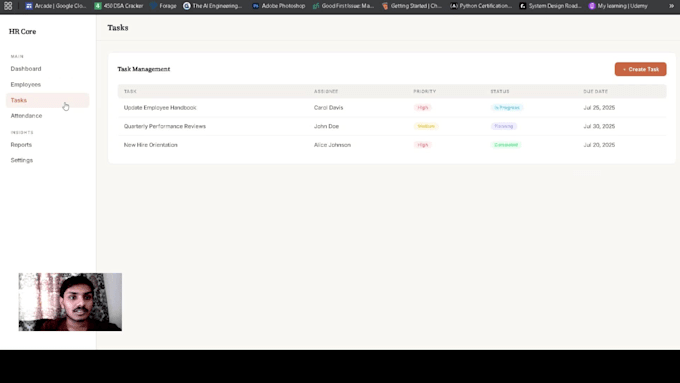680x383 pixels.
Task: Select Quarterly Performance Reviews task
Action: pos(165,126)
